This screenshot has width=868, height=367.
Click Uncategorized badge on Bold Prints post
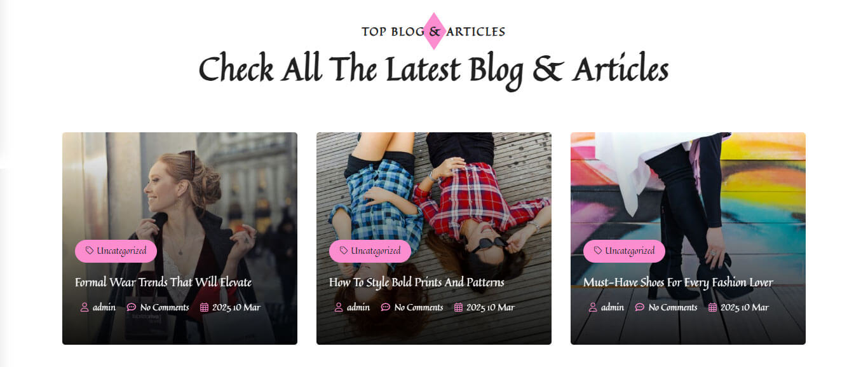click(370, 251)
